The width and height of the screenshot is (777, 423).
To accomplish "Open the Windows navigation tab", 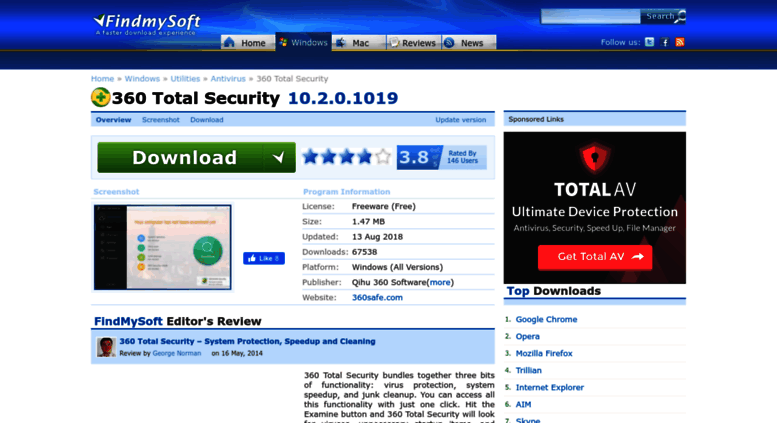I will (303, 42).
